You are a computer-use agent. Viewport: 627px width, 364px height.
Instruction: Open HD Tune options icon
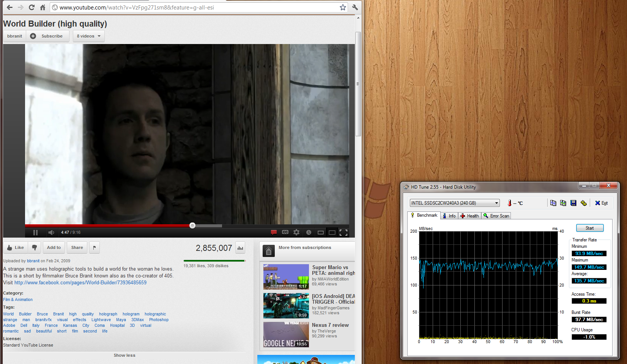(x=583, y=203)
